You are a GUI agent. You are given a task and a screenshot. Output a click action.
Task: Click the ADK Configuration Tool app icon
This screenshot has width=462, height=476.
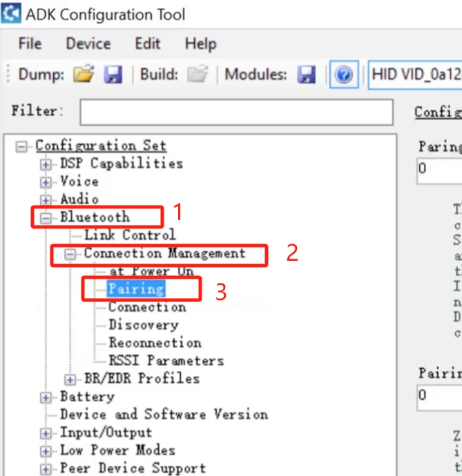pyautogui.click(x=11, y=13)
